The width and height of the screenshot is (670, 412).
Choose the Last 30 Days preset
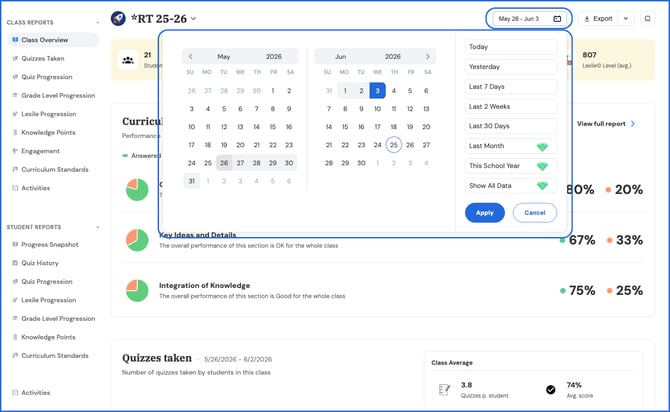coord(511,126)
